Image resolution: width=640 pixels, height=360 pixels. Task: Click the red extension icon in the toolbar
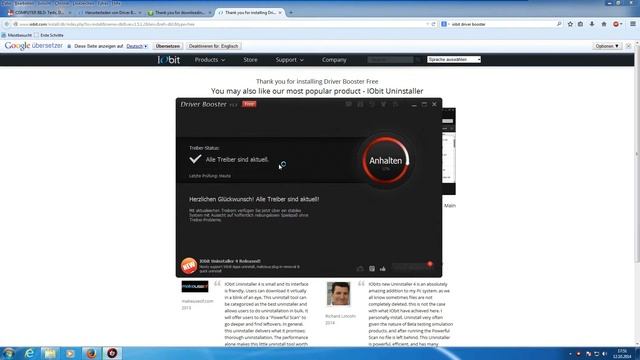click(616, 24)
